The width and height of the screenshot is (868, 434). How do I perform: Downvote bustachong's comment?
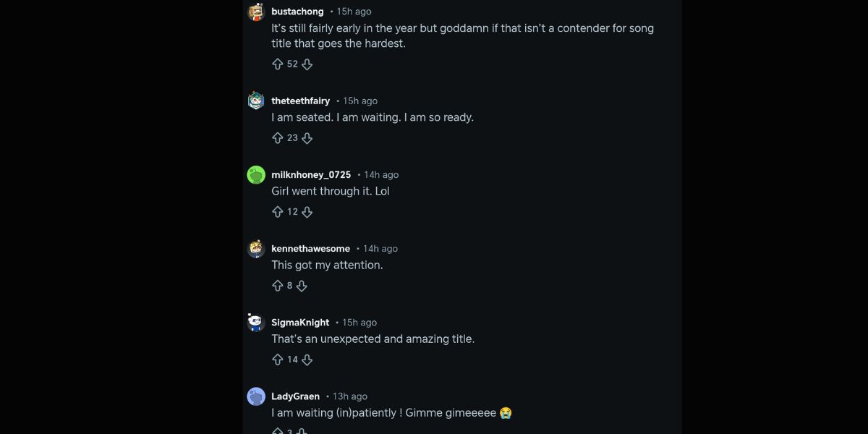coord(307,64)
